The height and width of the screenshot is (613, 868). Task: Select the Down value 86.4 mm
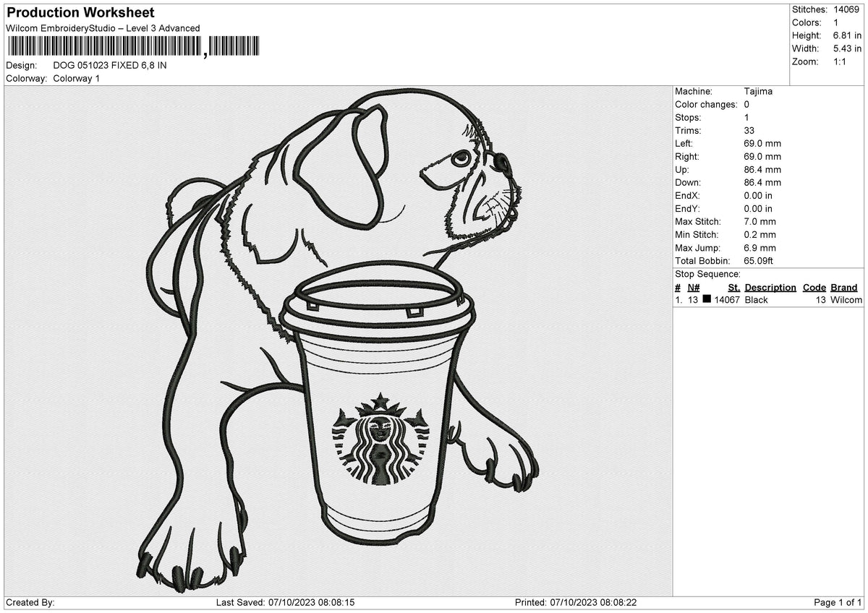tap(762, 182)
